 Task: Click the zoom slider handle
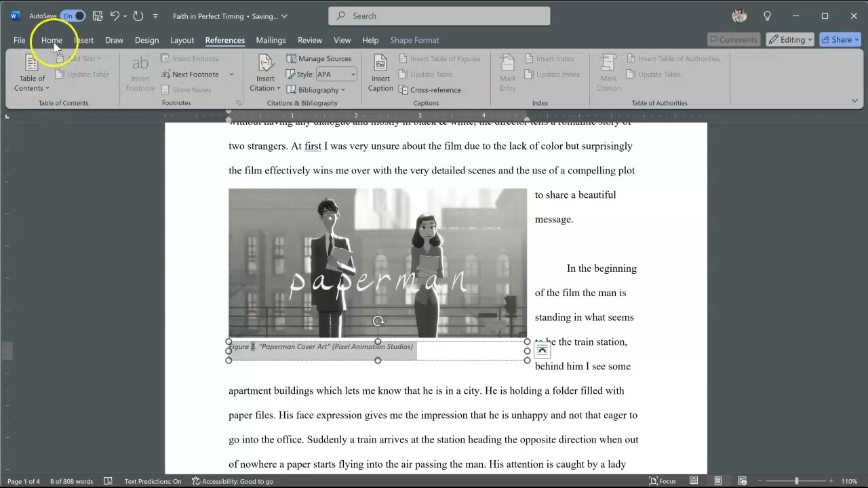tap(797, 481)
